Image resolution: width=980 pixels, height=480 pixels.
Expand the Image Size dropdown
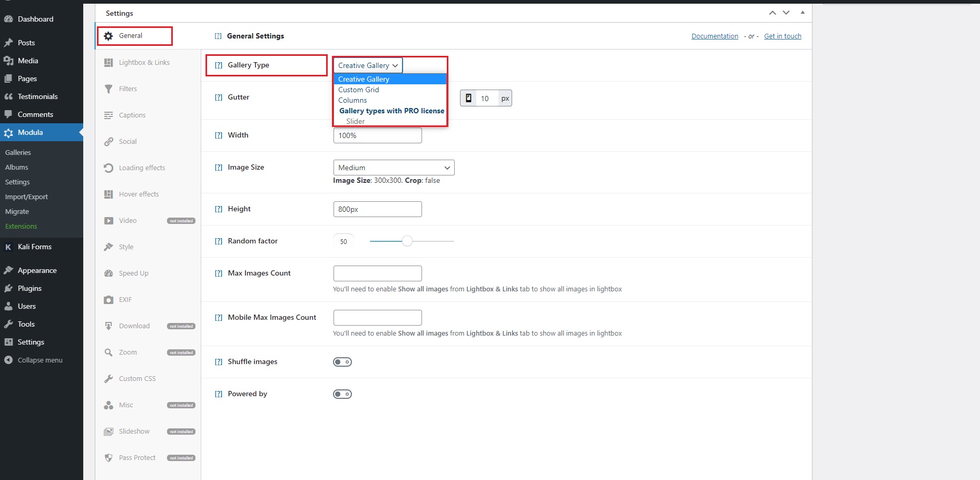click(394, 168)
